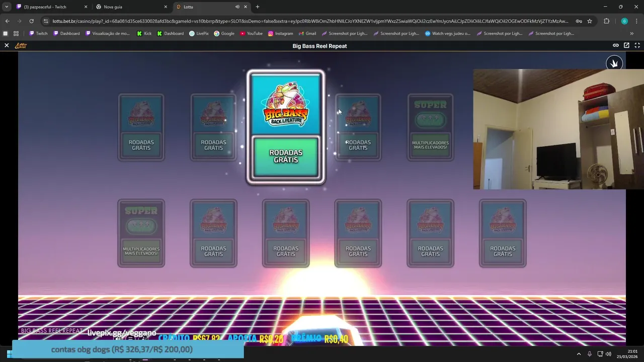Pick the bottom-row SUPER multiplicadores card
644x362 pixels.
(x=141, y=233)
